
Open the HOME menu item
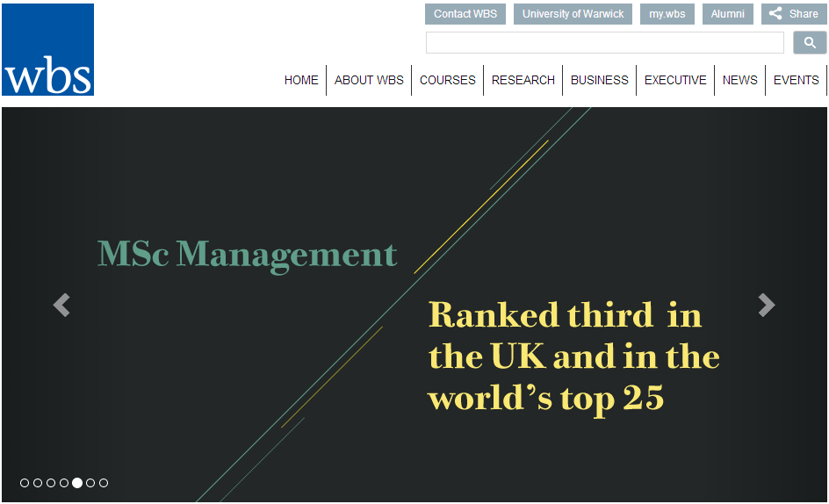point(301,80)
